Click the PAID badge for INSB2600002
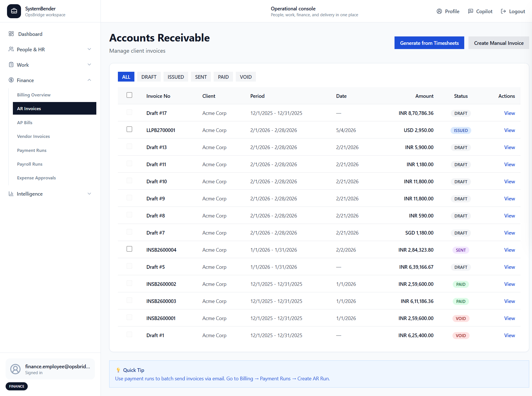 461,284
